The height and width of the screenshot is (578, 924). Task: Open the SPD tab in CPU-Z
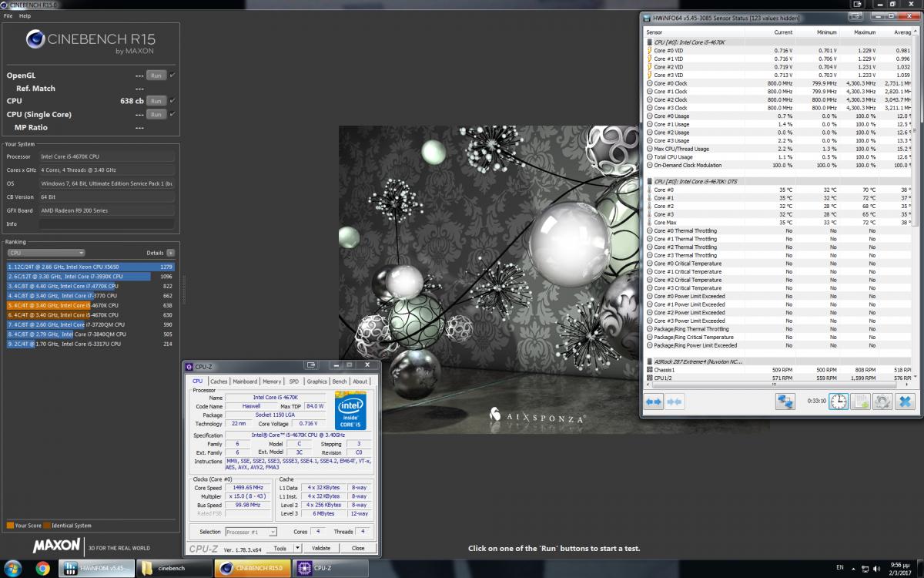294,381
